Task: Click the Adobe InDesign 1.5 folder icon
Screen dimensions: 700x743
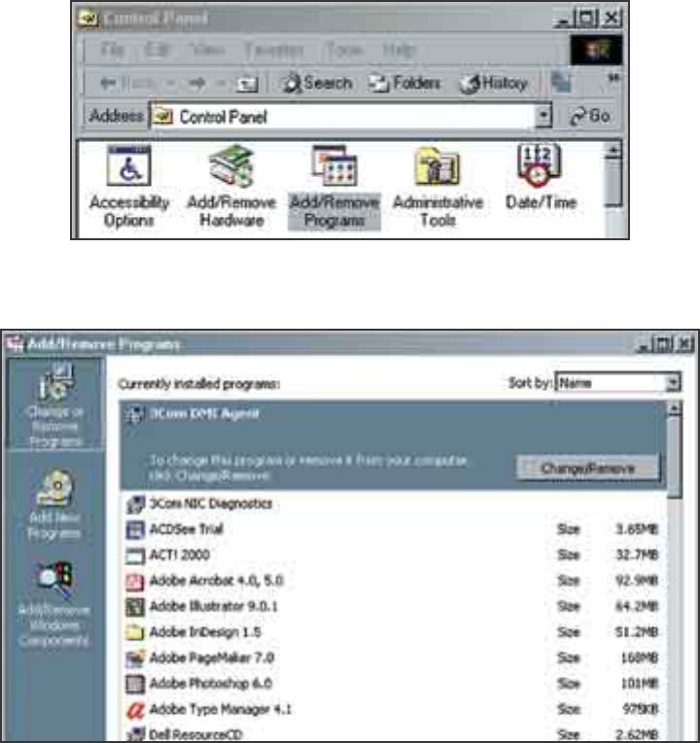Action: pos(135,632)
